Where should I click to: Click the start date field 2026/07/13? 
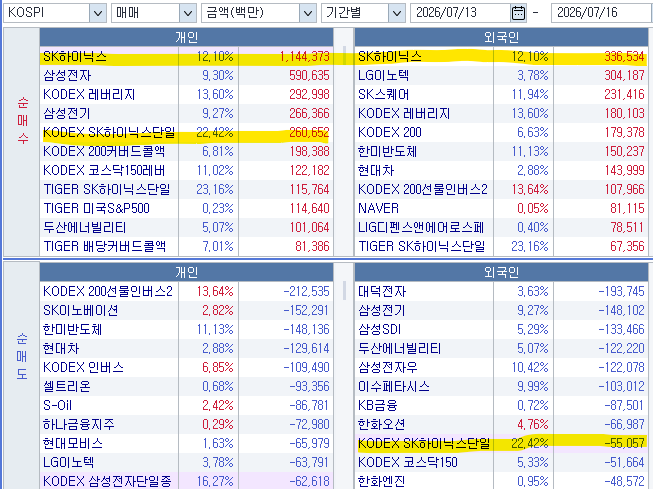coord(461,13)
